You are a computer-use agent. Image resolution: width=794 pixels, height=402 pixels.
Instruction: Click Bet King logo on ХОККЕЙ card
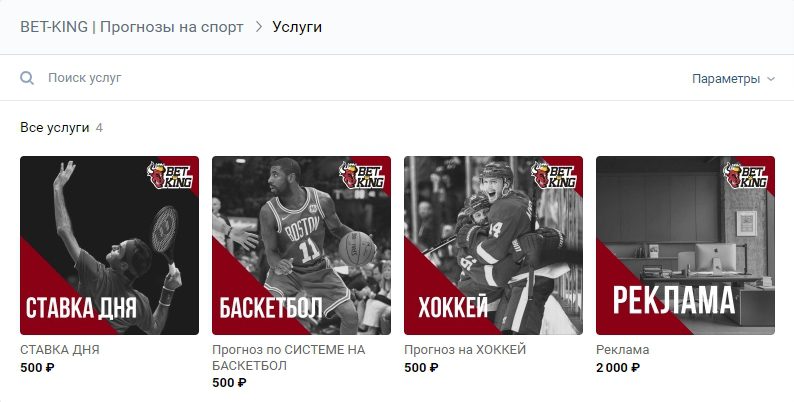pyautogui.click(x=553, y=175)
